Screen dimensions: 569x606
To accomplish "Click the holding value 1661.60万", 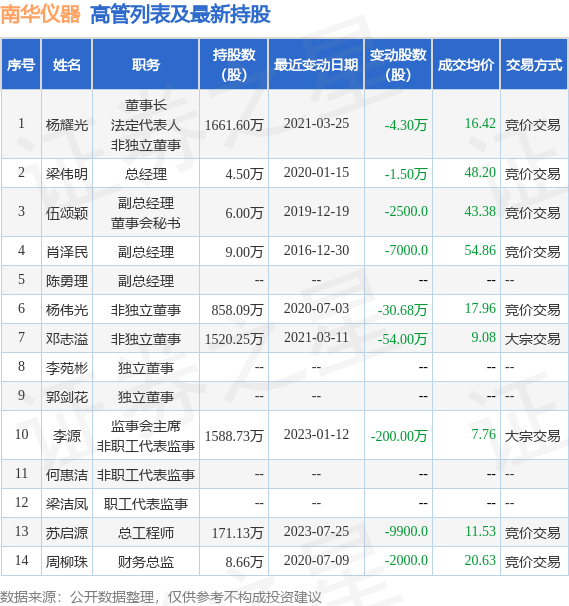I will [234, 125].
